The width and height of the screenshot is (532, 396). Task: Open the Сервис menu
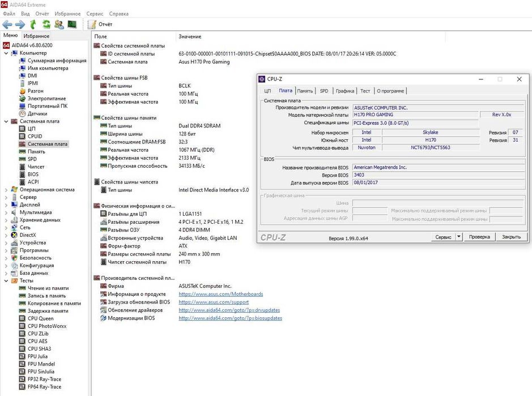95,14
